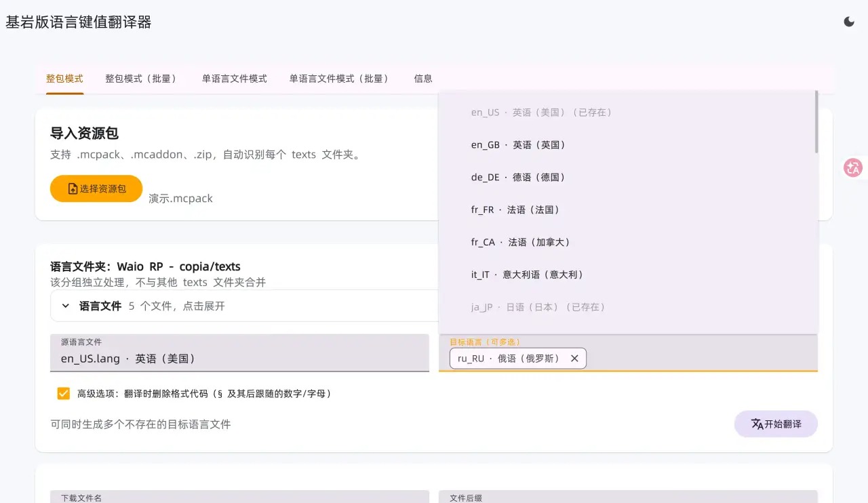
Task: Select it_IT 意大利语（意大利） option
Action: [x=628, y=275]
